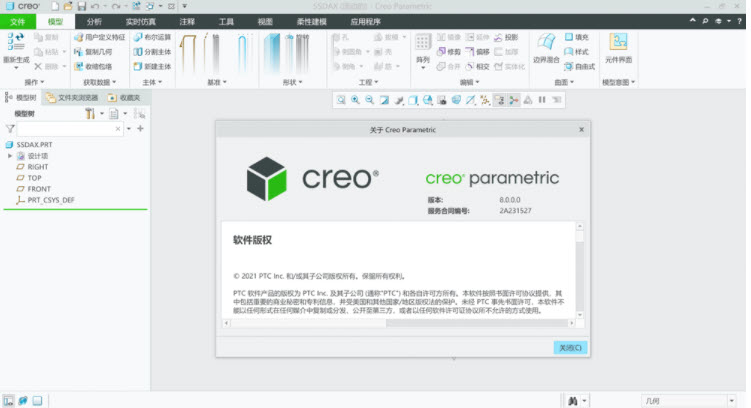Click the save icon in quick access toolbar
This screenshot has height=408, width=751.
pyautogui.click(x=82, y=6)
